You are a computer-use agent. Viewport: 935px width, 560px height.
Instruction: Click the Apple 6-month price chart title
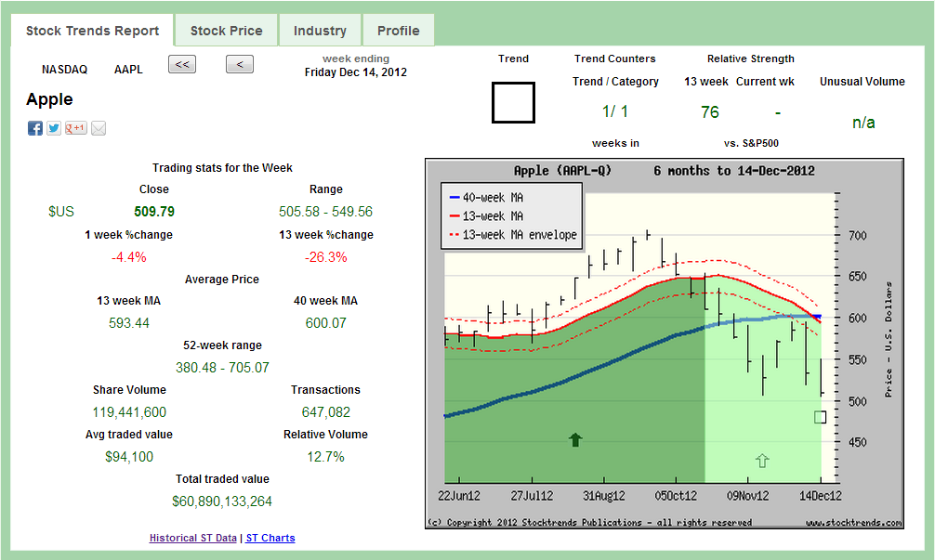tap(665, 171)
